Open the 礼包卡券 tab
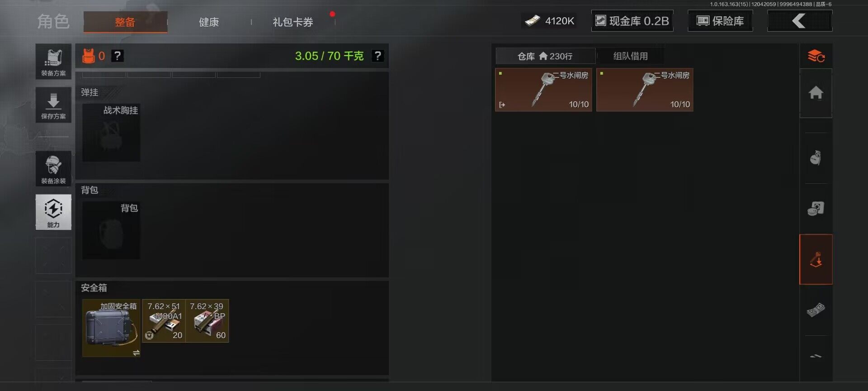868x391 pixels. click(293, 22)
